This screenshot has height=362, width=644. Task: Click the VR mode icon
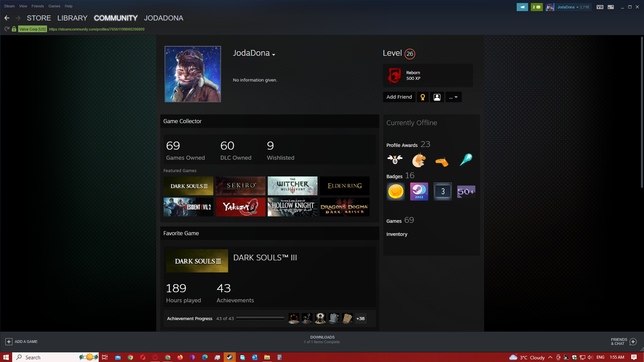(600, 7)
